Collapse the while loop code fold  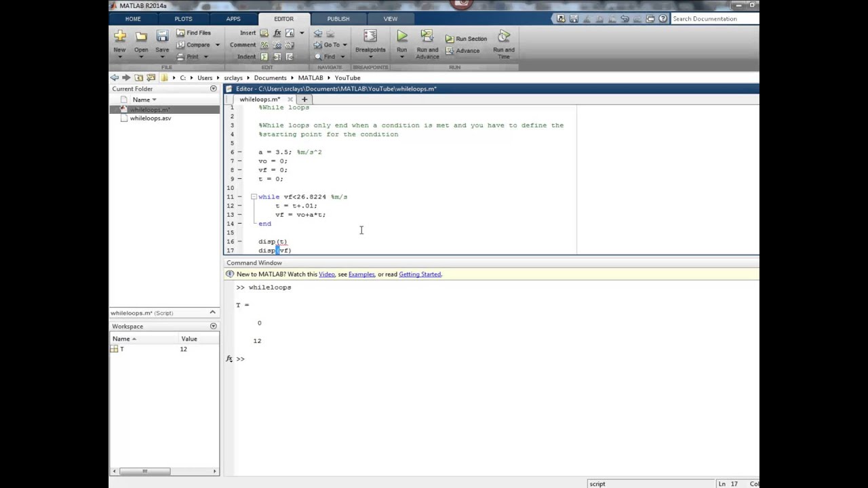click(x=254, y=197)
